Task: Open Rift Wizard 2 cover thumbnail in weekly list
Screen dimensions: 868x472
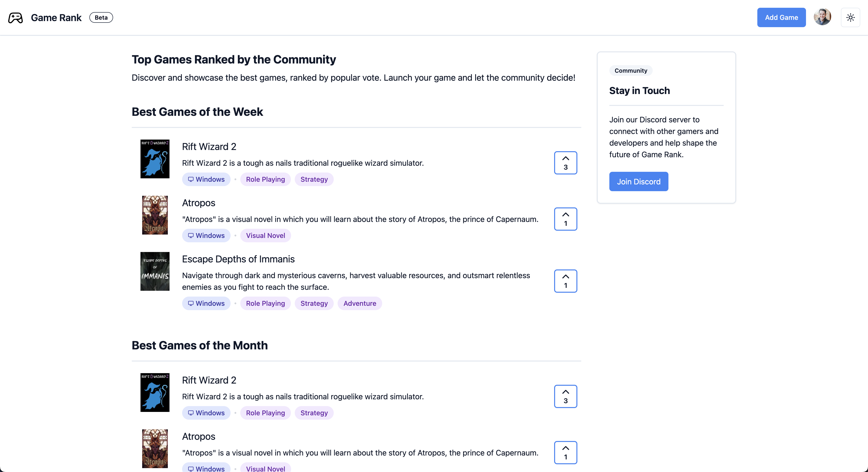Action: pyautogui.click(x=155, y=159)
